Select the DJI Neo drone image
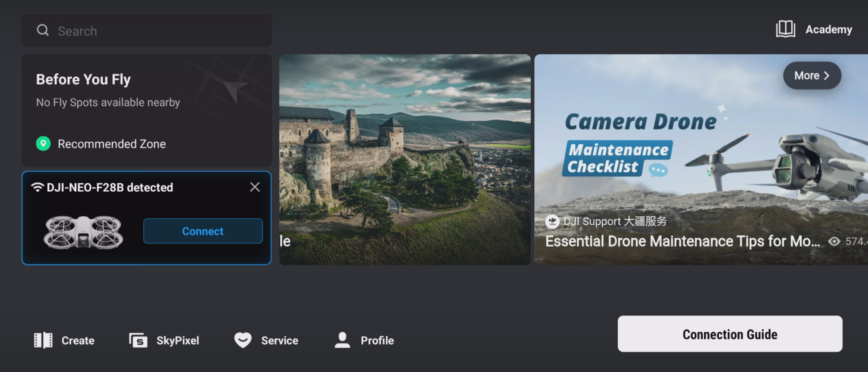 (x=84, y=232)
